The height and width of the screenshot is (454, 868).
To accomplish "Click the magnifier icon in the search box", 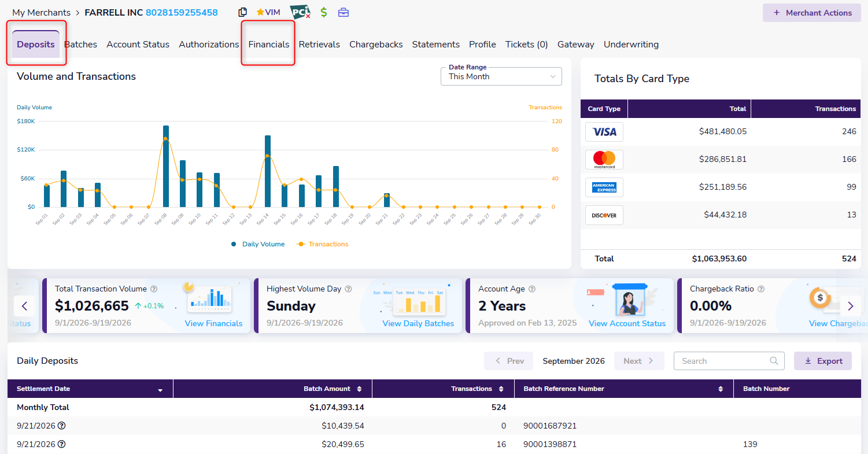I will click(x=774, y=361).
